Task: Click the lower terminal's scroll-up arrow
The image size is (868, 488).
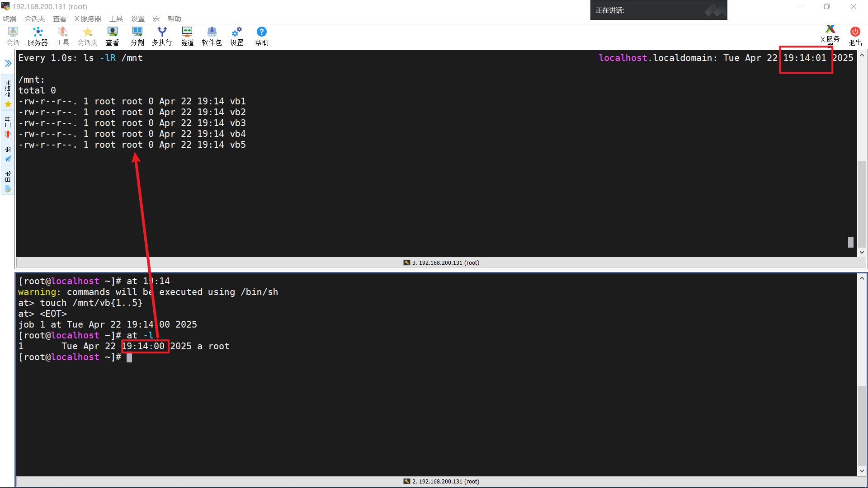Action: click(x=862, y=278)
